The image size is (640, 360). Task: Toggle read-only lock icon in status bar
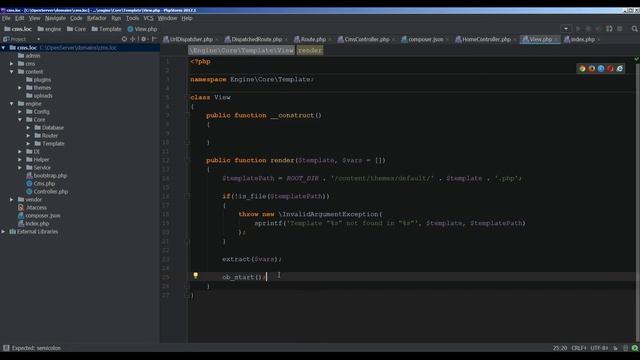[616, 348]
